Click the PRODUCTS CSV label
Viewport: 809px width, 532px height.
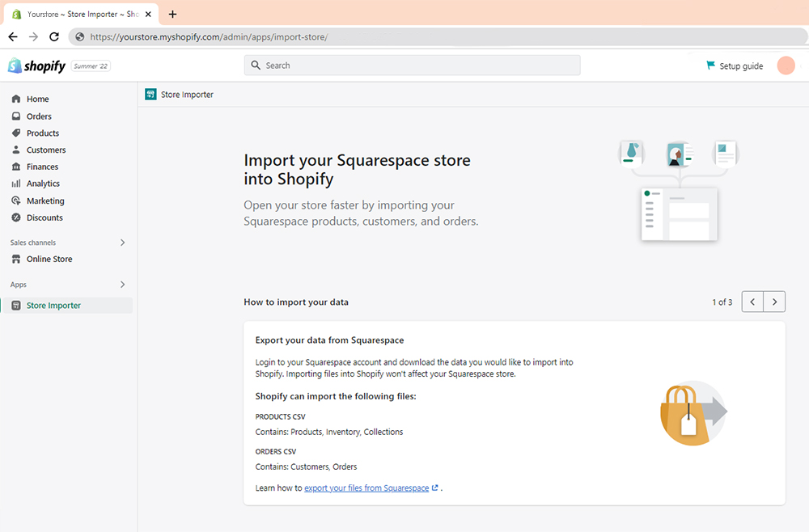[x=280, y=416]
